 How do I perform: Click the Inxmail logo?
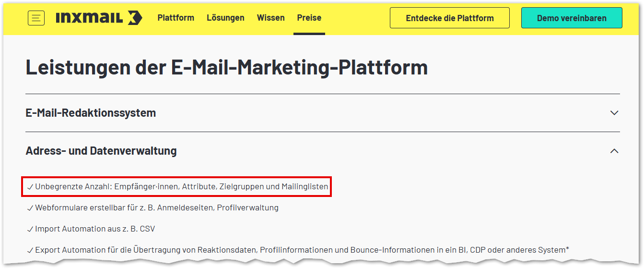coord(99,18)
